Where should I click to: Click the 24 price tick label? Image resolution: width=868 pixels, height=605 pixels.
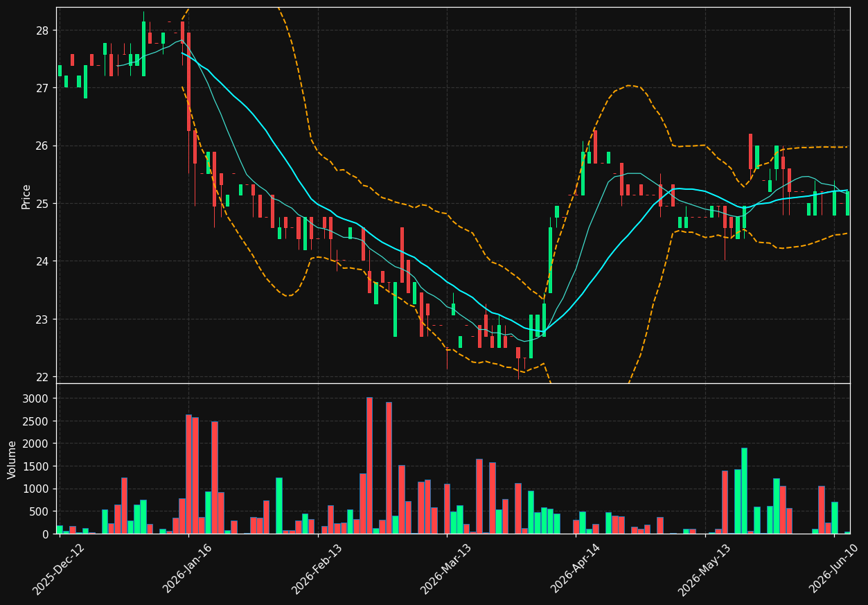tap(42, 261)
